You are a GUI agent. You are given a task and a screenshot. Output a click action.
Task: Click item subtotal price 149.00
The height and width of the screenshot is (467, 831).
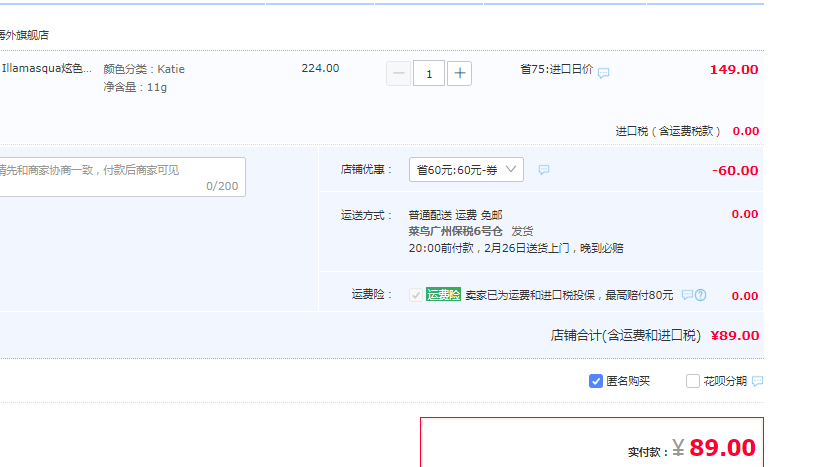[x=734, y=69]
